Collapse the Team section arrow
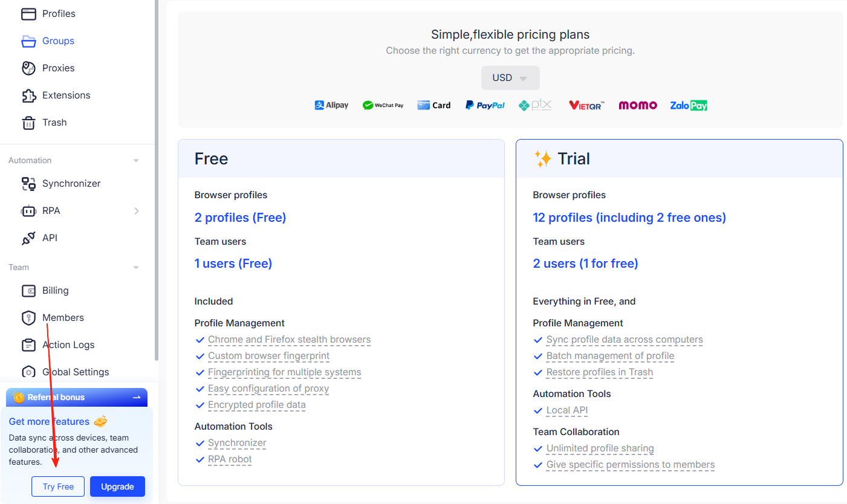 coord(136,268)
